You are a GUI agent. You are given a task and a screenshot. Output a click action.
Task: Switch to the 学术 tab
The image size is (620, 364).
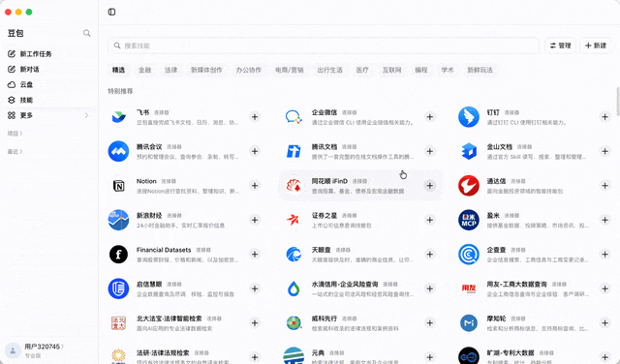click(x=448, y=70)
